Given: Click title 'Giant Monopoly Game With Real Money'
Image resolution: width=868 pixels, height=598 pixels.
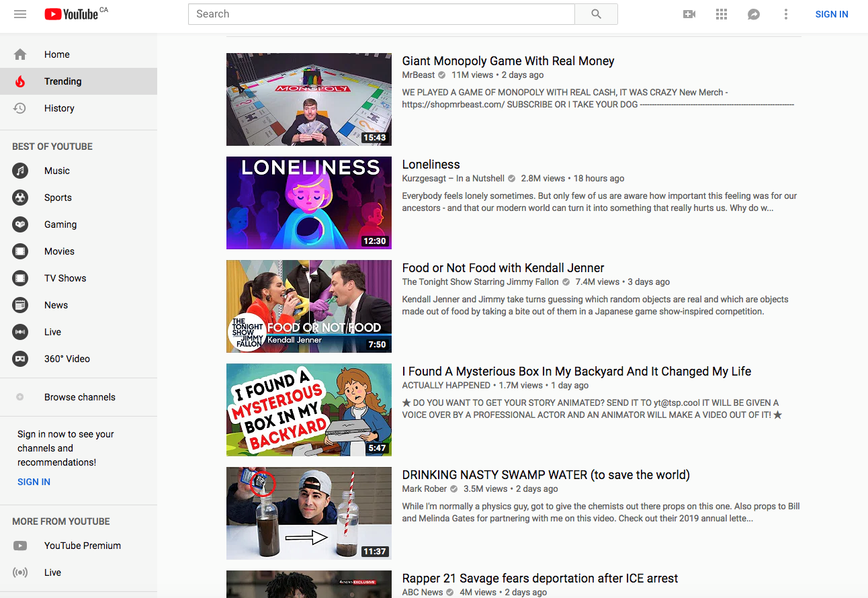Looking at the screenshot, I should 509,61.
